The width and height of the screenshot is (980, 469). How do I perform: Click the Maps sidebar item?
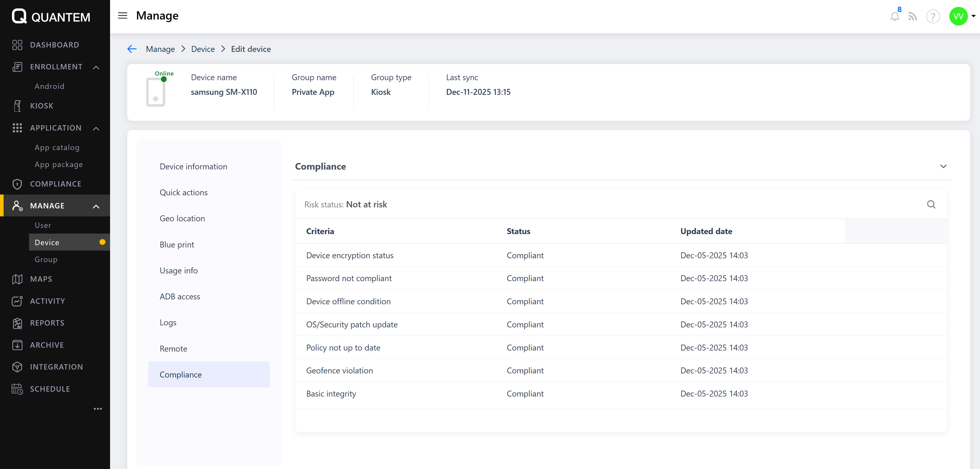41,279
